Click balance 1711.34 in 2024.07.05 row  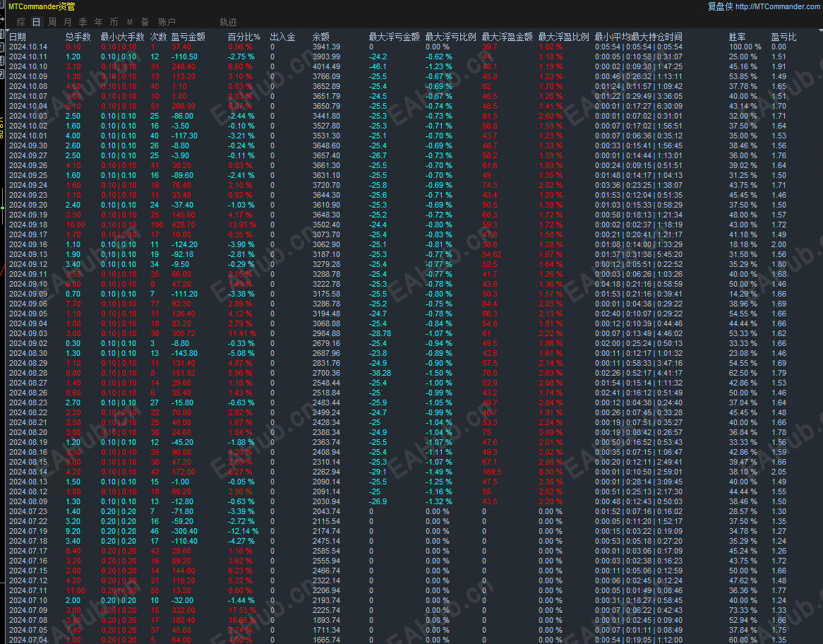click(x=327, y=630)
